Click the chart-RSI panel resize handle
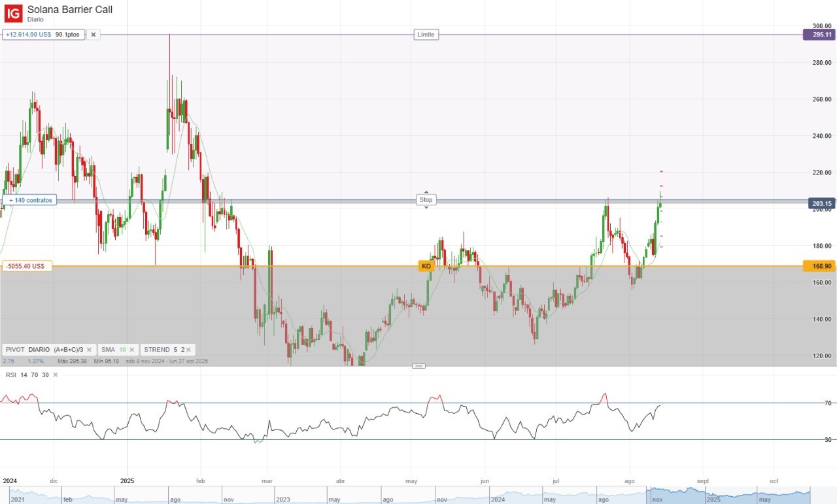Viewport: 837px width, 504px height. point(419,366)
